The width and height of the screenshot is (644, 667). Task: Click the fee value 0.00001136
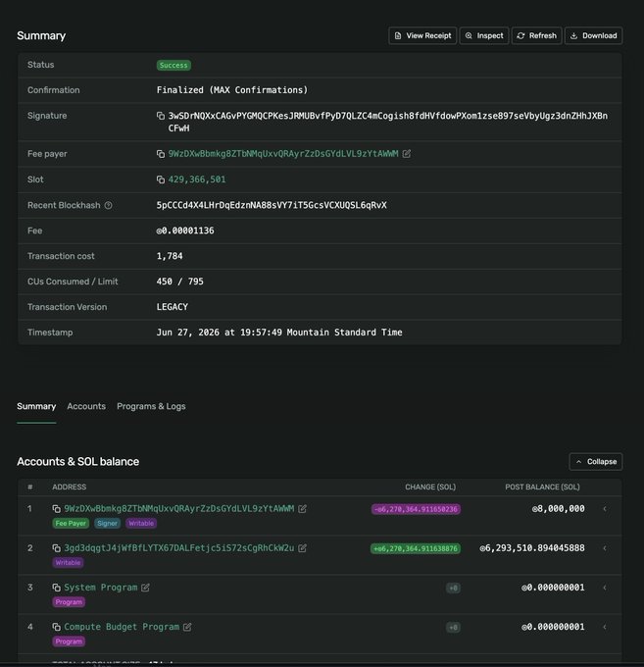[x=185, y=231]
